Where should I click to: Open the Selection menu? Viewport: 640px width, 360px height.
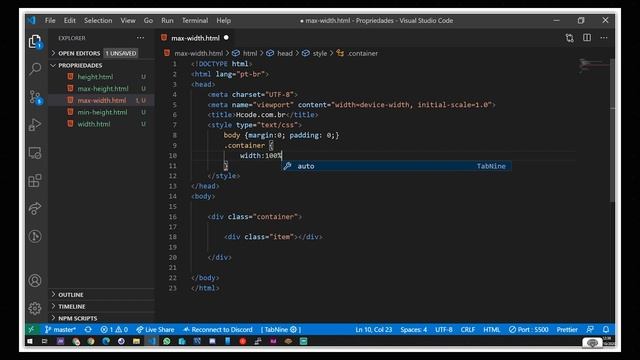98,20
